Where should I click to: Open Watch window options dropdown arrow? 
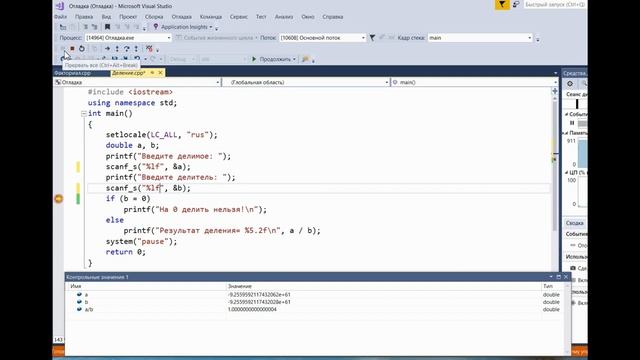click(x=551, y=277)
